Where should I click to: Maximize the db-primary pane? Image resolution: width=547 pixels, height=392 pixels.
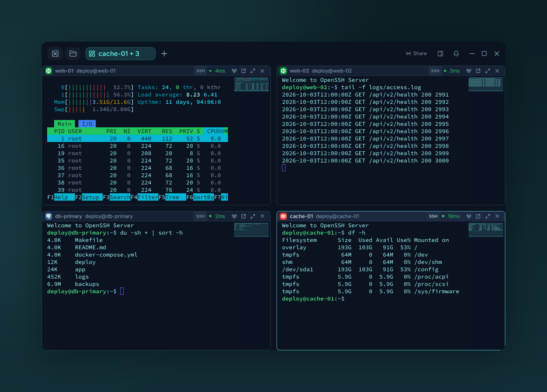[253, 216]
